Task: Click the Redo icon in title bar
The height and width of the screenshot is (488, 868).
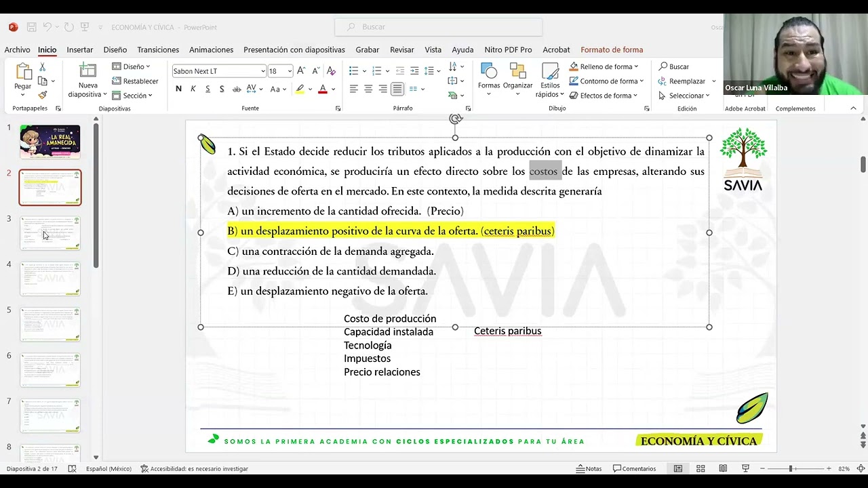Action: [x=69, y=27]
